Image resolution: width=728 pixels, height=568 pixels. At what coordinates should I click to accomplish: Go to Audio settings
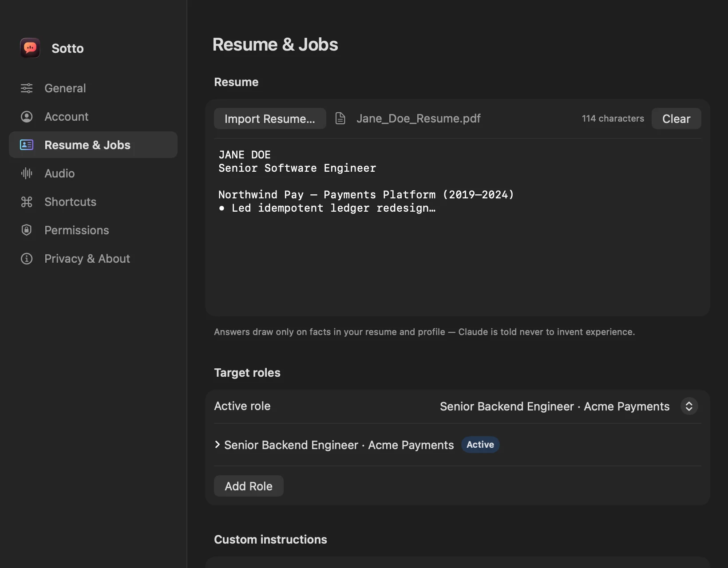coord(93,174)
